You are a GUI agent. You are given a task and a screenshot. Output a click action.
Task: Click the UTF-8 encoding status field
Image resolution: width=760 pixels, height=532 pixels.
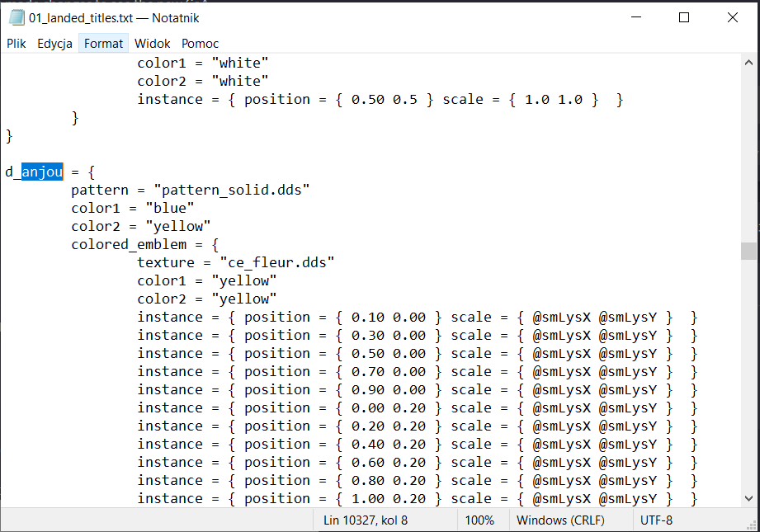tap(656, 520)
